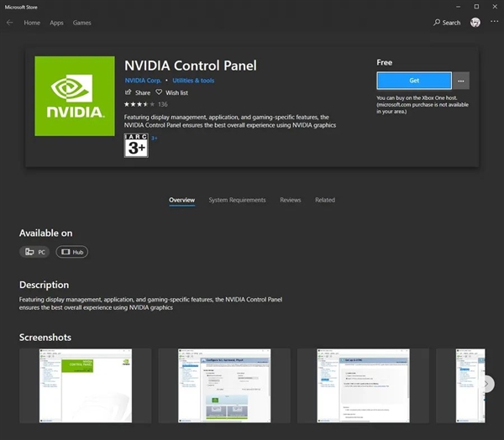Click the Description heading
This screenshot has width=504, height=440.
click(x=44, y=285)
